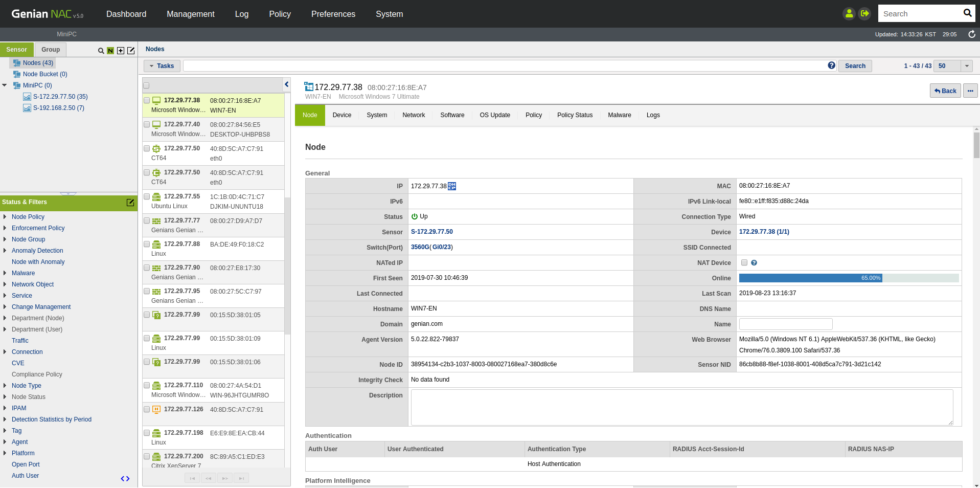Open the search help question-mark icon

(x=831, y=65)
